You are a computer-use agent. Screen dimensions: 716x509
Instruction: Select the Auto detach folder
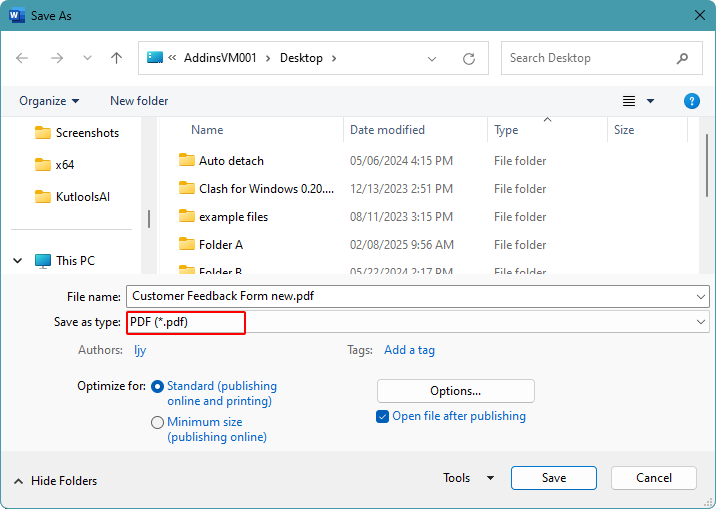pyautogui.click(x=231, y=161)
